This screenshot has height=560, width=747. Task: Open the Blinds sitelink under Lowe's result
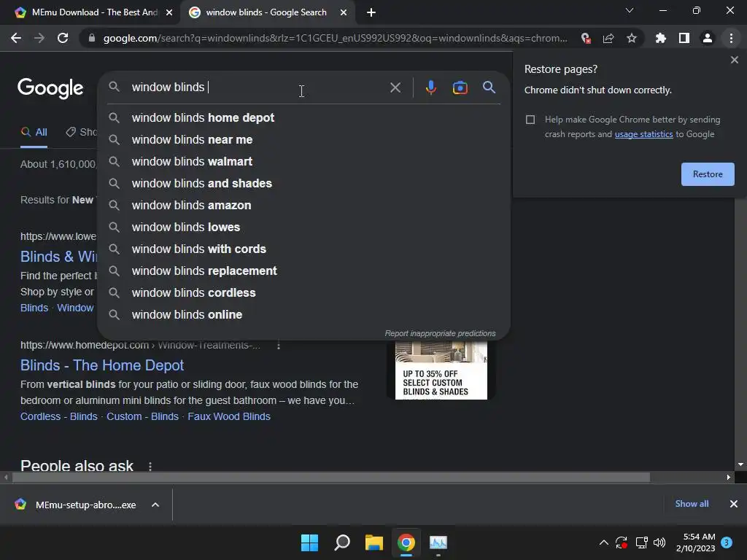pos(34,308)
